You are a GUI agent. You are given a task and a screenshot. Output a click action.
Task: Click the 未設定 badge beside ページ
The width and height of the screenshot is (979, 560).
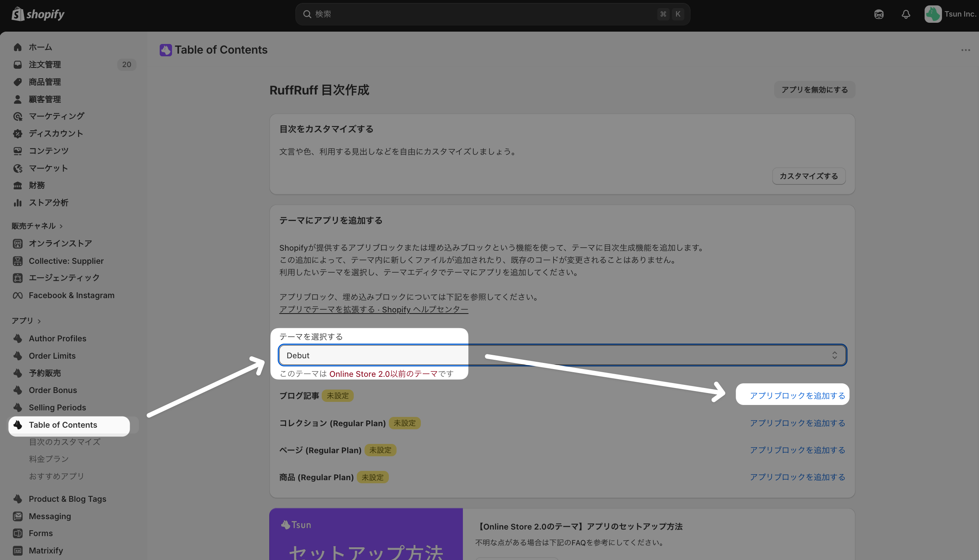380,450
